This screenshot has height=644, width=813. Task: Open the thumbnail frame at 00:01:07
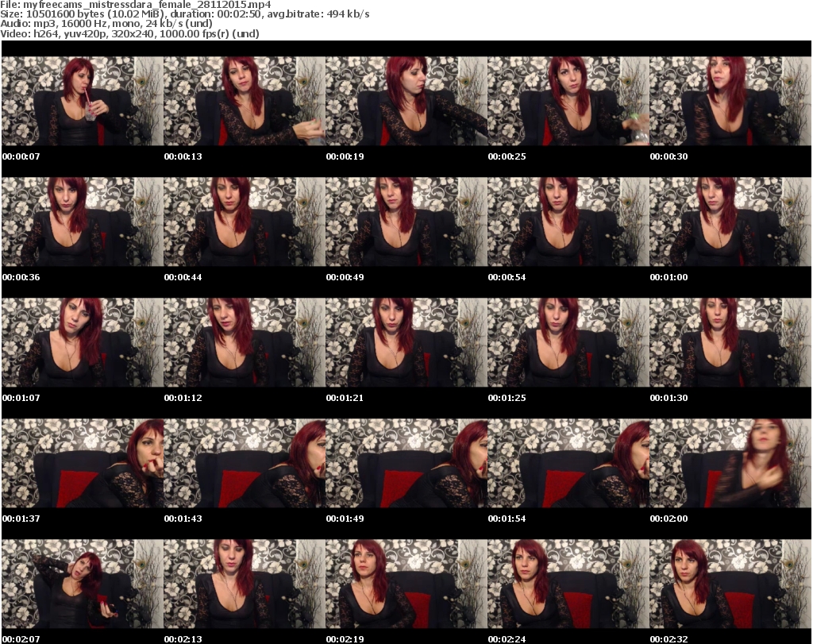[x=83, y=343]
